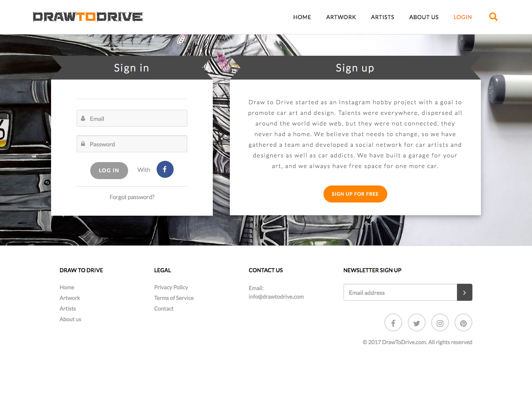The height and width of the screenshot is (405, 532).
Task: Open the Privacy Policy page
Action: pos(171,287)
